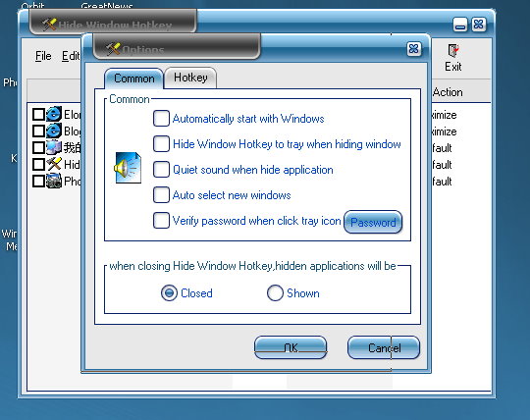The height and width of the screenshot is (420, 530).
Task: Minimize the Hide Window Hotkey main window
Action: [459, 25]
